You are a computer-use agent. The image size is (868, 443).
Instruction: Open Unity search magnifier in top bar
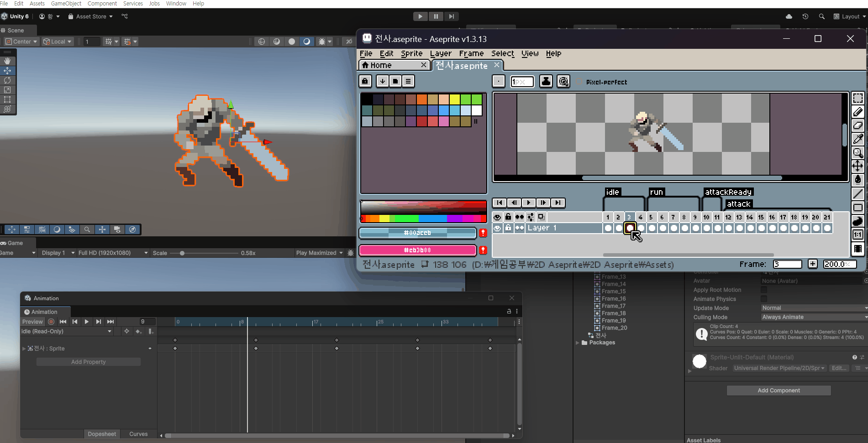(821, 16)
